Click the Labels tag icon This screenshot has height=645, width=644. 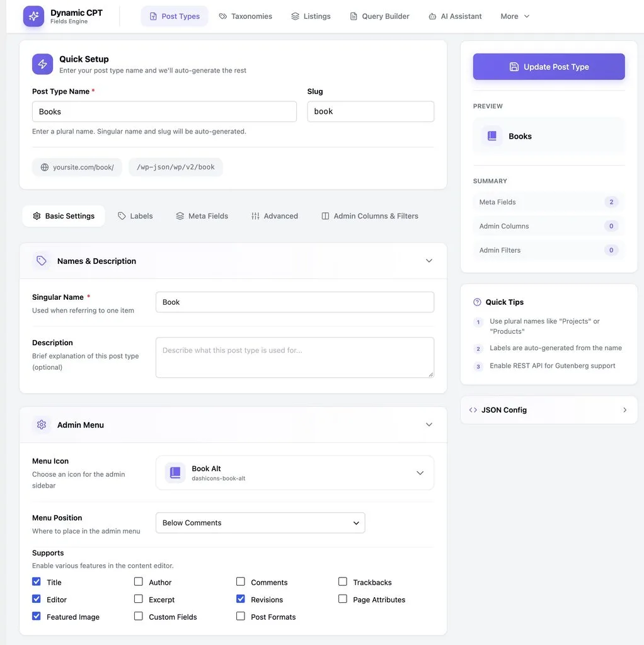point(122,216)
